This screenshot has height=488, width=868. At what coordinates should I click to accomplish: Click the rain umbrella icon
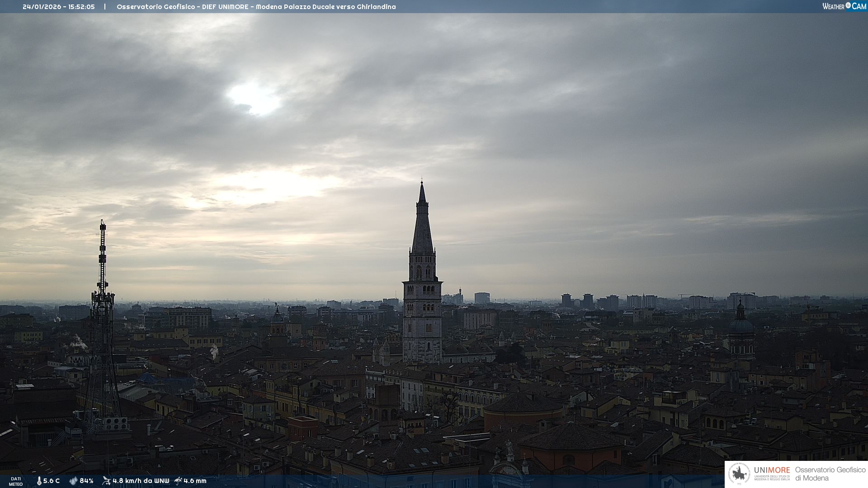coord(178,481)
